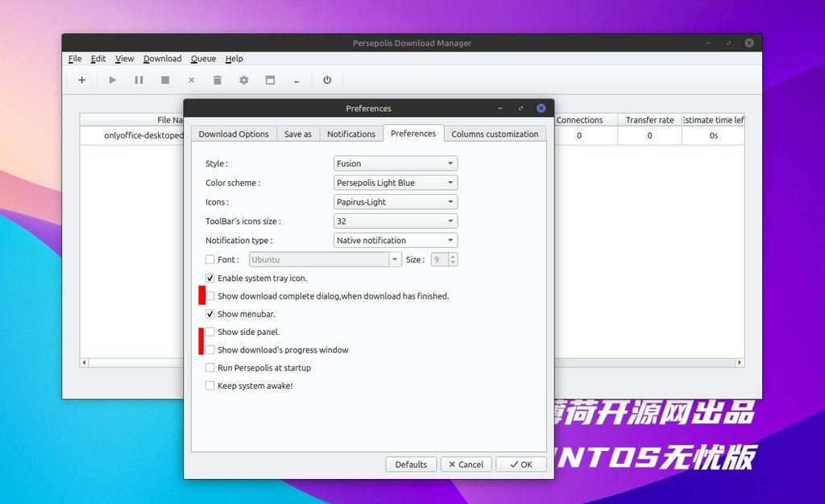Viewport: 825px width, 504px height.
Task: Click the font Size spin box field
Action: 440,259
